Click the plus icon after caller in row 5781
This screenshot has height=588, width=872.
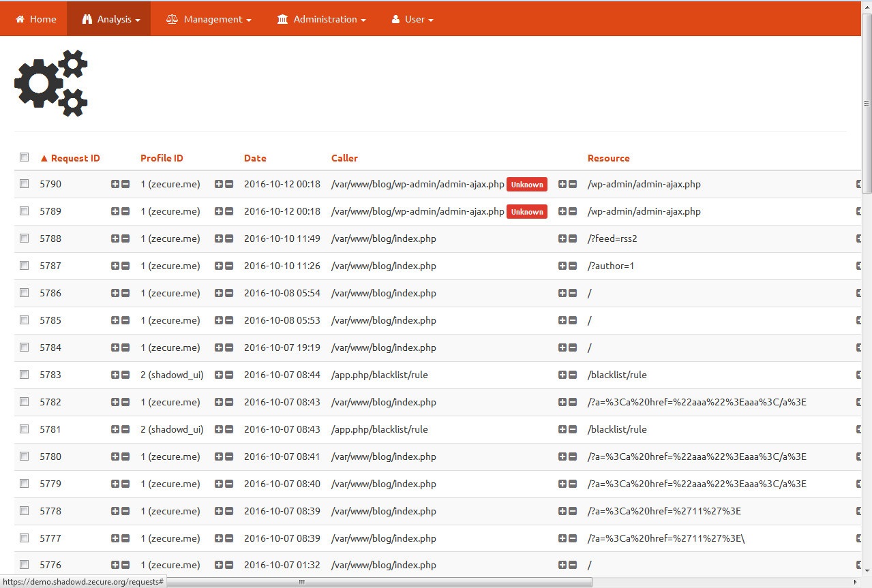pyautogui.click(x=562, y=429)
